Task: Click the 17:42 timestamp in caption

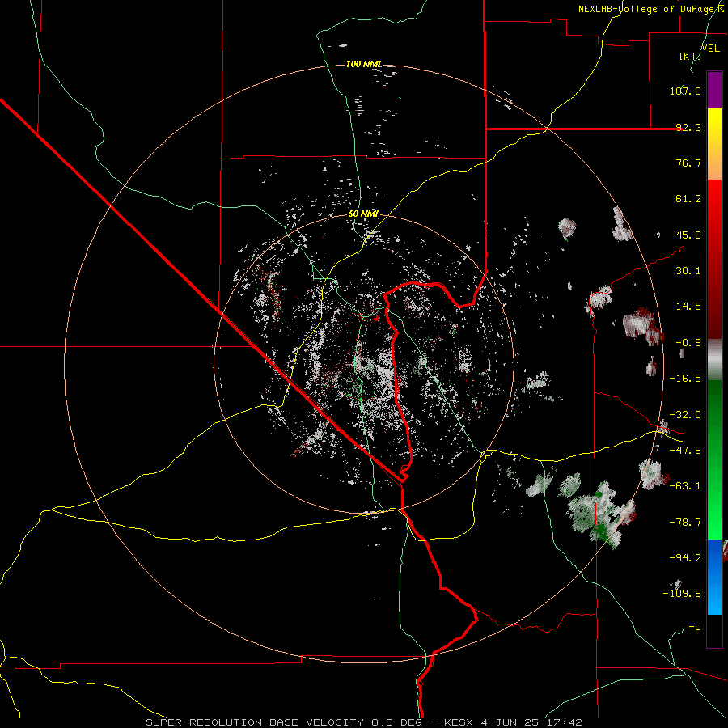Action: point(564,722)
